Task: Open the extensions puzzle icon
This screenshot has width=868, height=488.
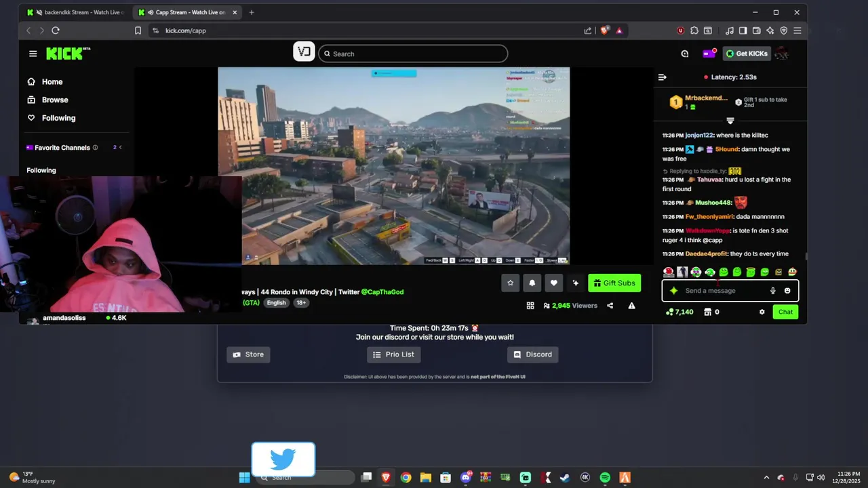Action: click(694, 30)
